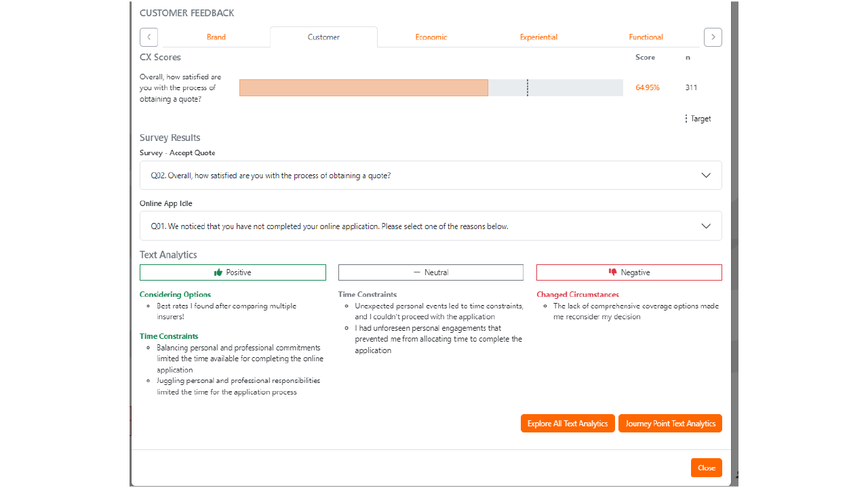Click the thumbs-down icon in Negative
Screen dimensions: 868x488
(x=613, y=272)
